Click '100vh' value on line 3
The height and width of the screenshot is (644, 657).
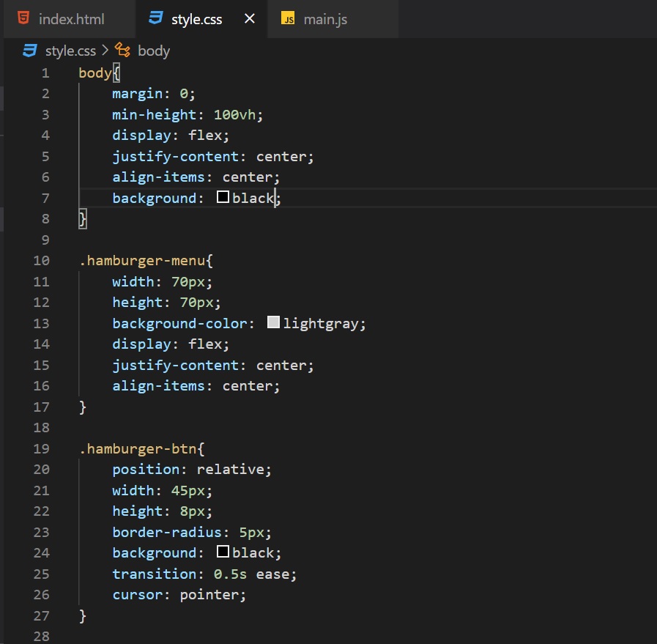[x=234, y=115]
